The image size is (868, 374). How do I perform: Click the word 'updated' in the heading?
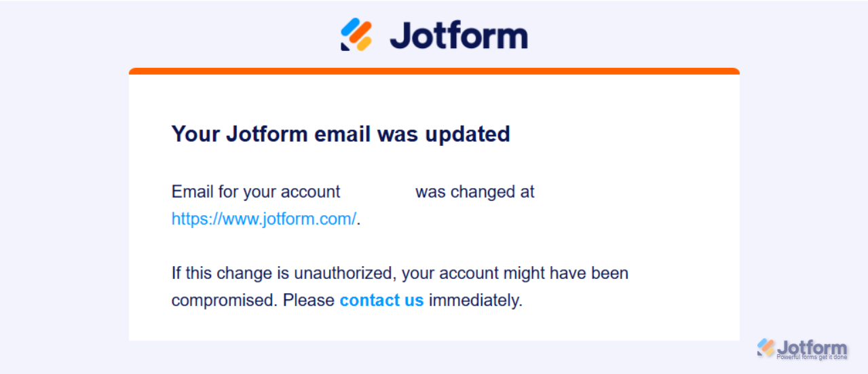(468, 134)
